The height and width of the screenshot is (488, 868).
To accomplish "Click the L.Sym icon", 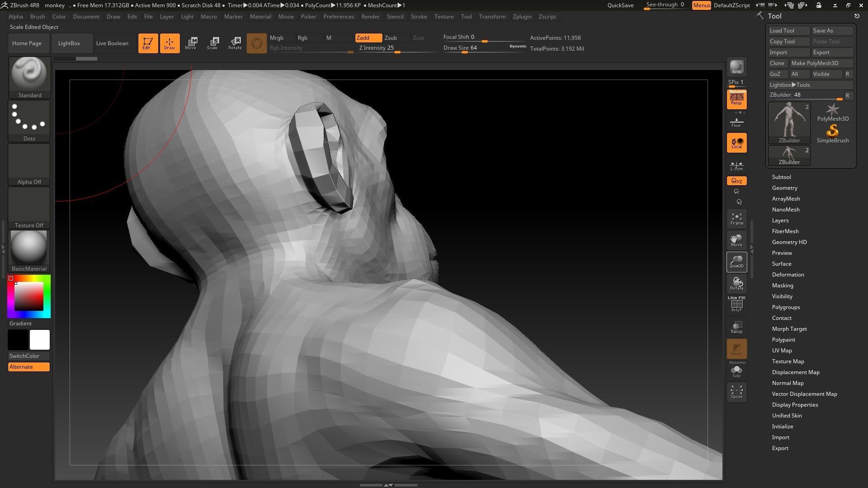I will coord(736,166).
